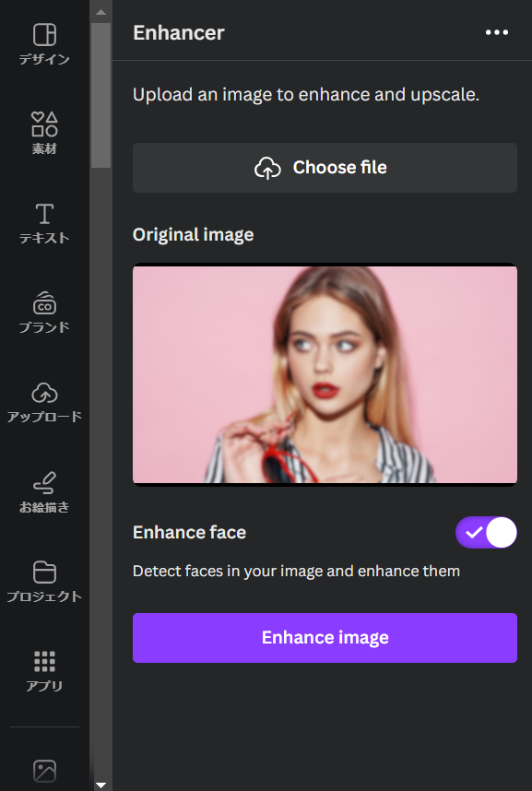Image resolution: width=532 pixels, height=791 pixels.
Task: Open the アプリ (Apps) grid icon
Action: point(44,661)
